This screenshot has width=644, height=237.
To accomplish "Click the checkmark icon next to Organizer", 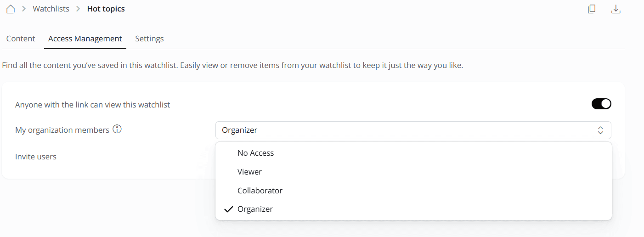I will [229, 209].
